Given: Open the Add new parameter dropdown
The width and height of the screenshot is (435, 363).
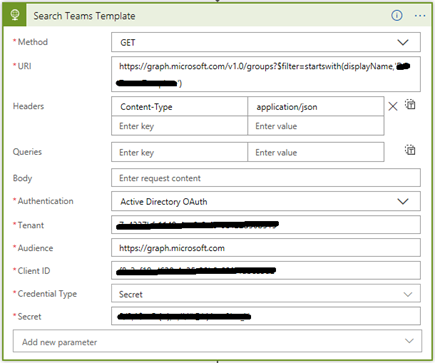Looking at the screenshot, I should 217,341.
